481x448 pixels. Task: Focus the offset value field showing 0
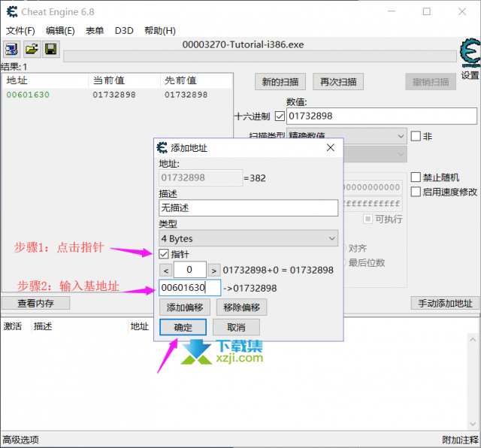190,270
